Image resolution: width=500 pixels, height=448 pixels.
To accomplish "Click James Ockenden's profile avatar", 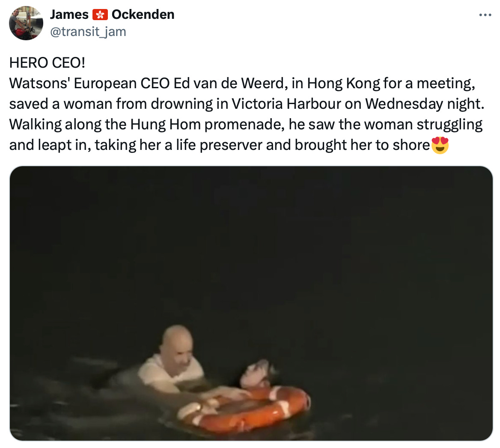I will pyautogui.click(x=26, y=23).
